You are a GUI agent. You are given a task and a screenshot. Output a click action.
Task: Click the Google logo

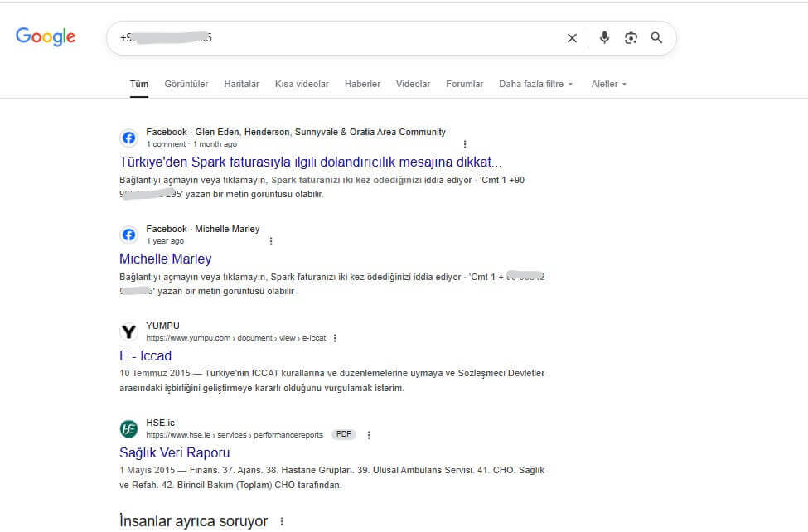pos(46,36)
